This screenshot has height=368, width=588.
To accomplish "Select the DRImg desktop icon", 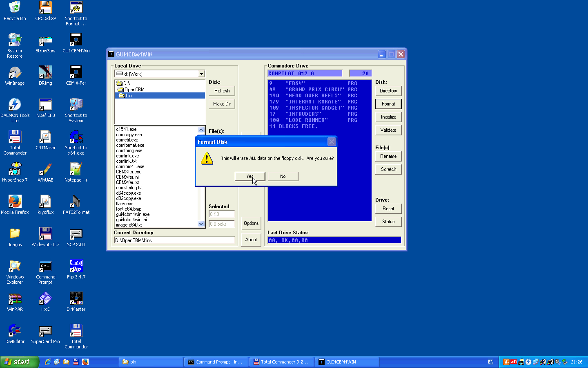I will click(x=45, y=76).
